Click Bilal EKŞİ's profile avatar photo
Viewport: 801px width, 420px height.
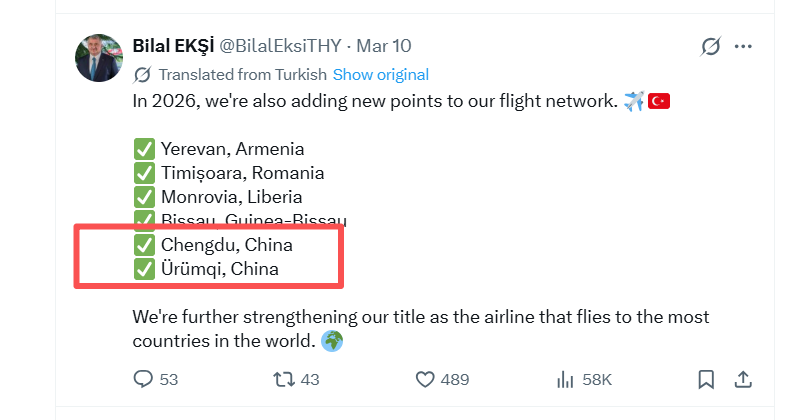[x=99, y=57]
